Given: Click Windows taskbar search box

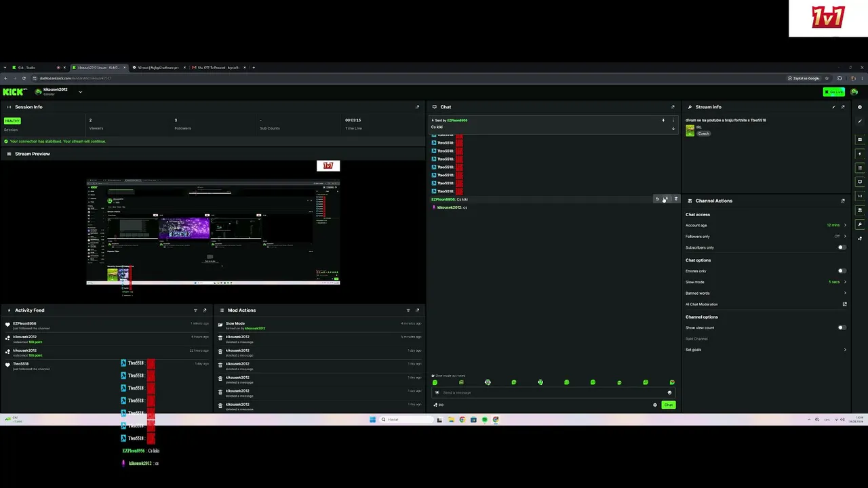Looking at the screenshot, I should tap(406, 420).
